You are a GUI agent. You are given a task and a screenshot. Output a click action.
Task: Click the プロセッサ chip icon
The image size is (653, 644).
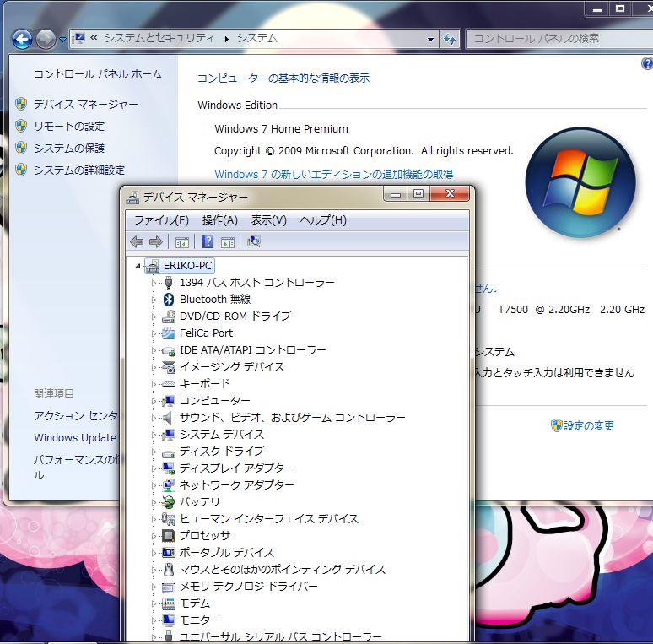(x=169, y=536)
